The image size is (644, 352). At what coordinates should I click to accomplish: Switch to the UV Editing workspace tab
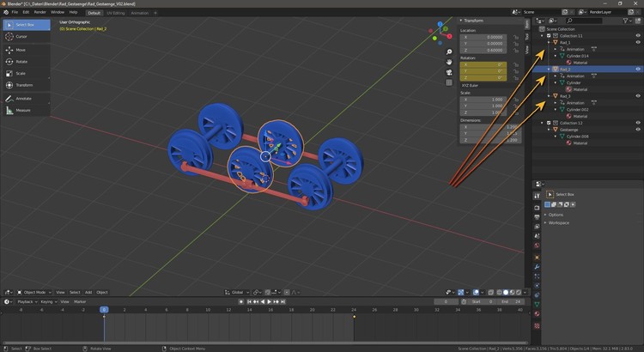115,13
